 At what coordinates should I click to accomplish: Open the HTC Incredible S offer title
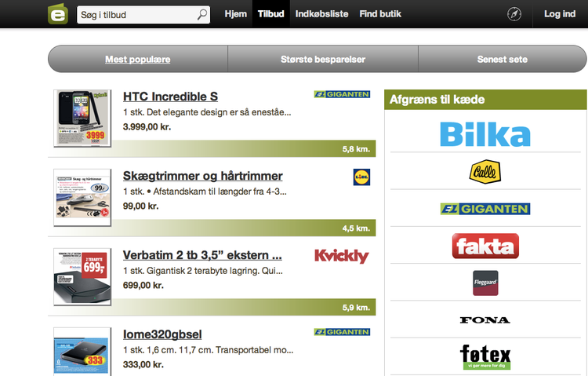(x=170, y=97)
